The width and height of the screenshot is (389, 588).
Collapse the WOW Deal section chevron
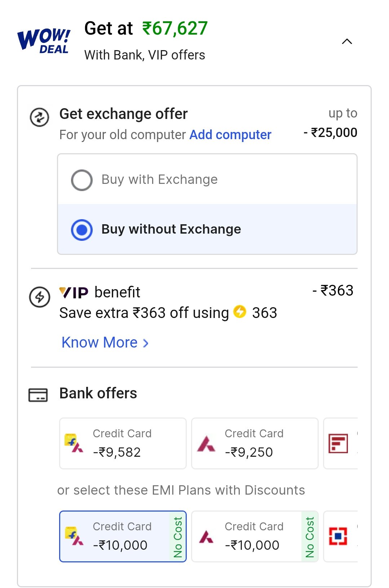point(347,41)
